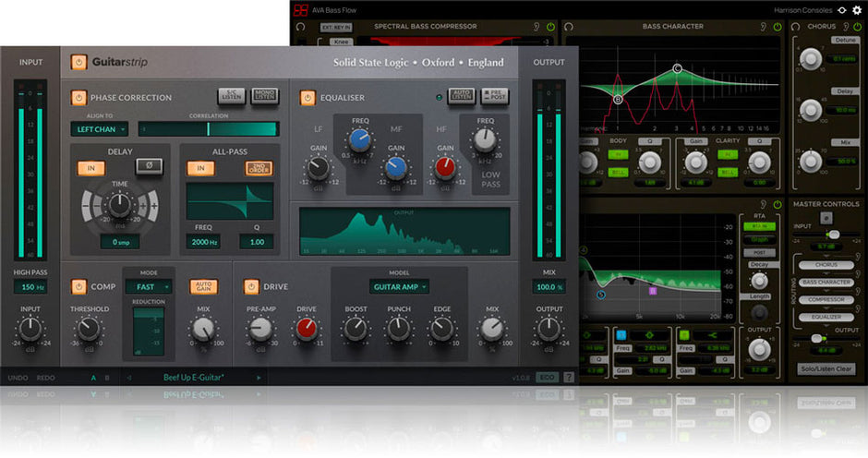Toggle Chorus green power icon
This screenshot has height=458, width=868.
(858, 27)
